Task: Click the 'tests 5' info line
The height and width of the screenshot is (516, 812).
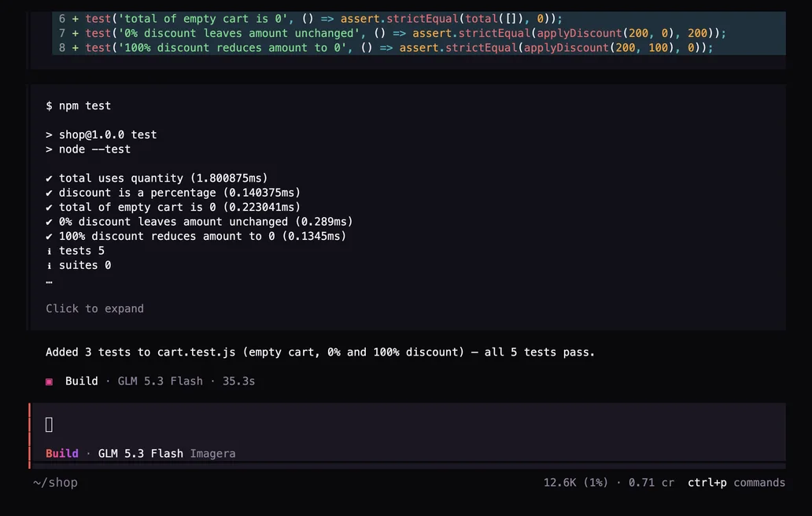Action: point(75,250)
